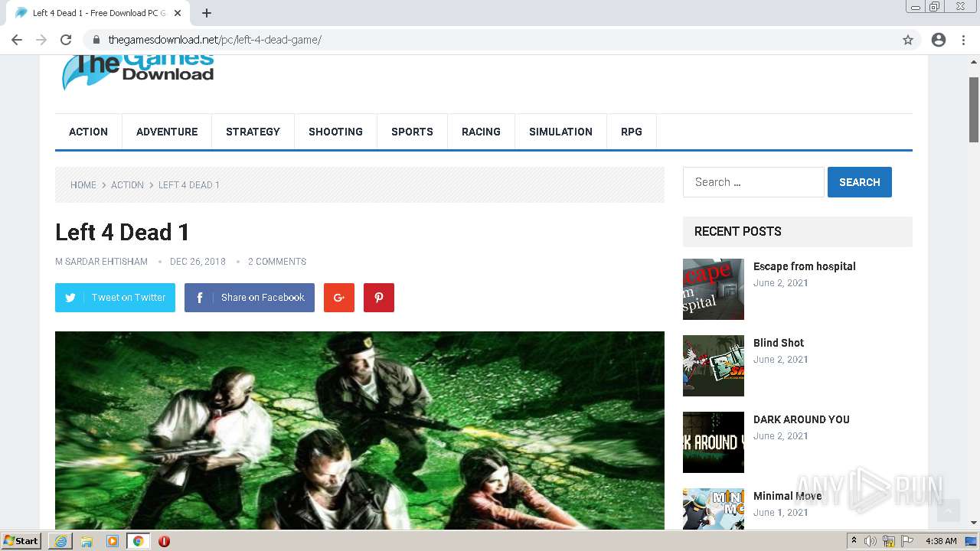Image resolution: width=980 pixels, height=551 pixels.
Task: Click the 4:38 AM system clock
Action: pos(941,541)
